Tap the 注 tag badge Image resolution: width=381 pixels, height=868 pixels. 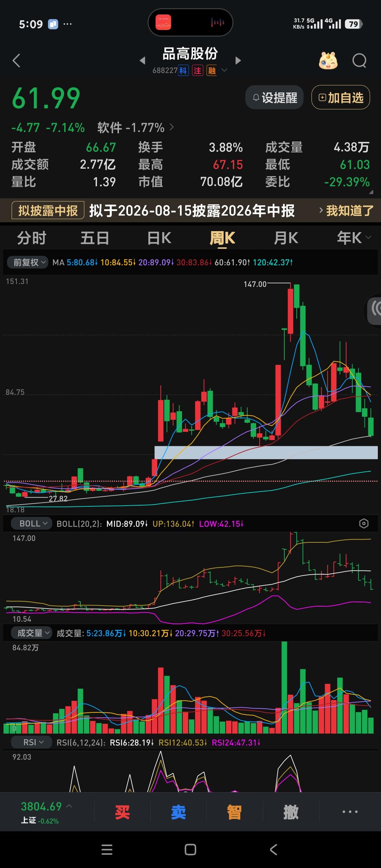[x=197, y=71]
